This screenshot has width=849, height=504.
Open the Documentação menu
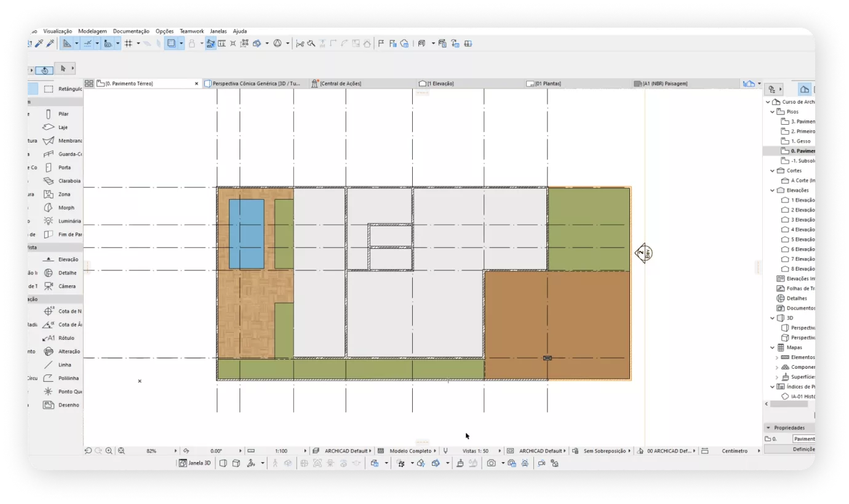tap(131, 31)
